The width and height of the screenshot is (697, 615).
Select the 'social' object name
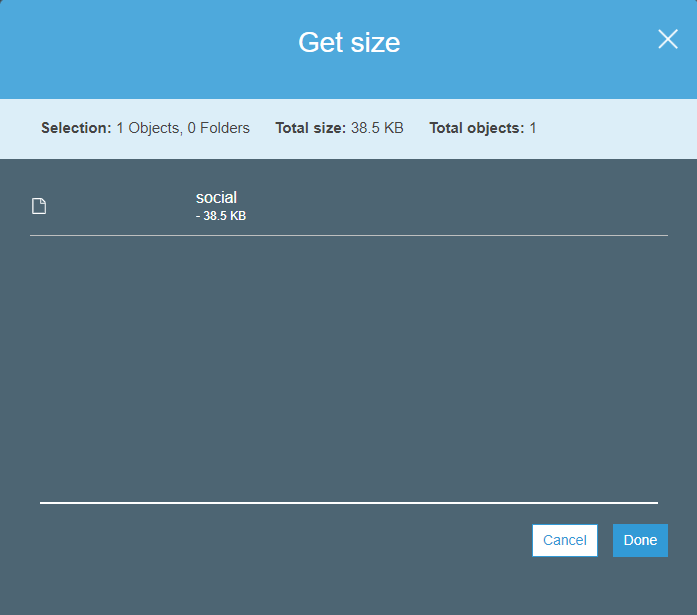(x=216, y=197)
